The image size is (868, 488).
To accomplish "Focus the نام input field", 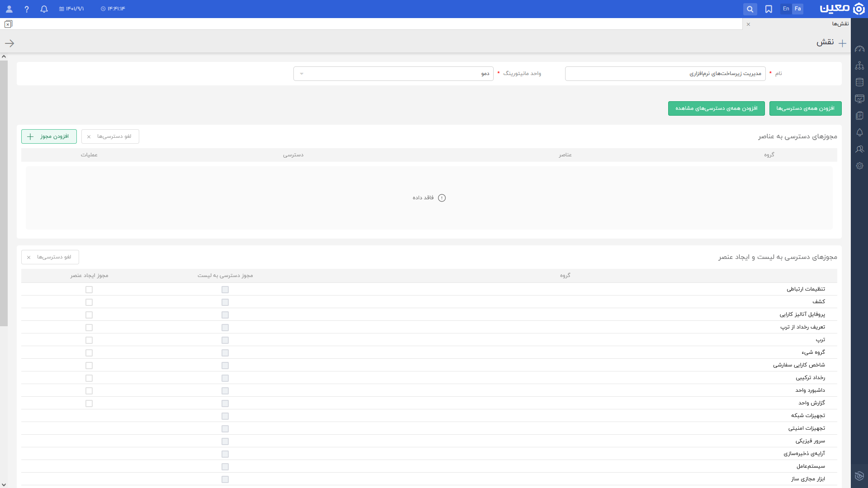I will tap(665, 74).
